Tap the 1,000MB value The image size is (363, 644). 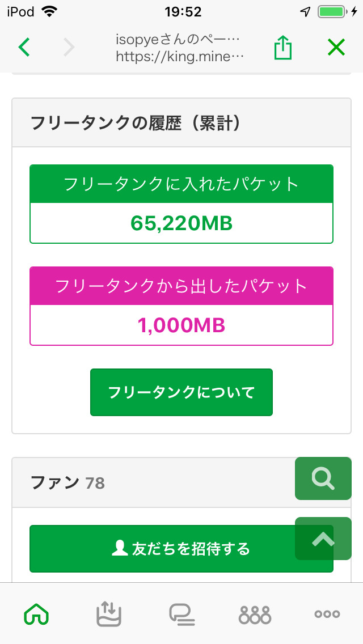click(181, 325)
